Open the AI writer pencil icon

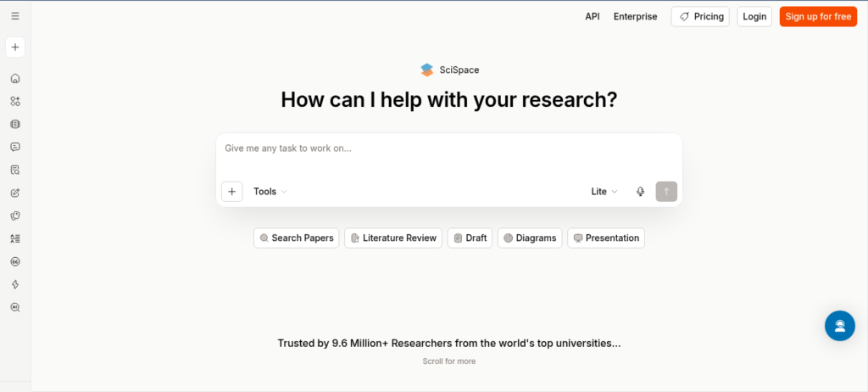(x=15, y=193)
